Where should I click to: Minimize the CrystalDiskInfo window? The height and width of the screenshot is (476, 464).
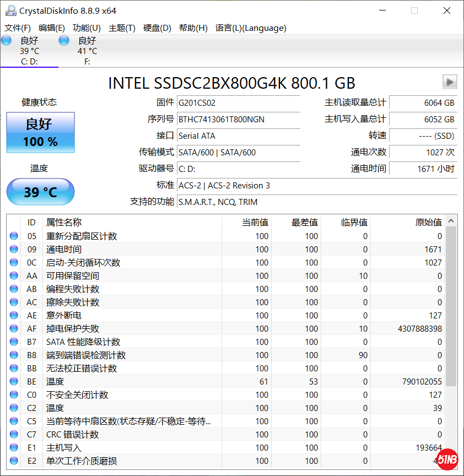[x=382, y=10]
